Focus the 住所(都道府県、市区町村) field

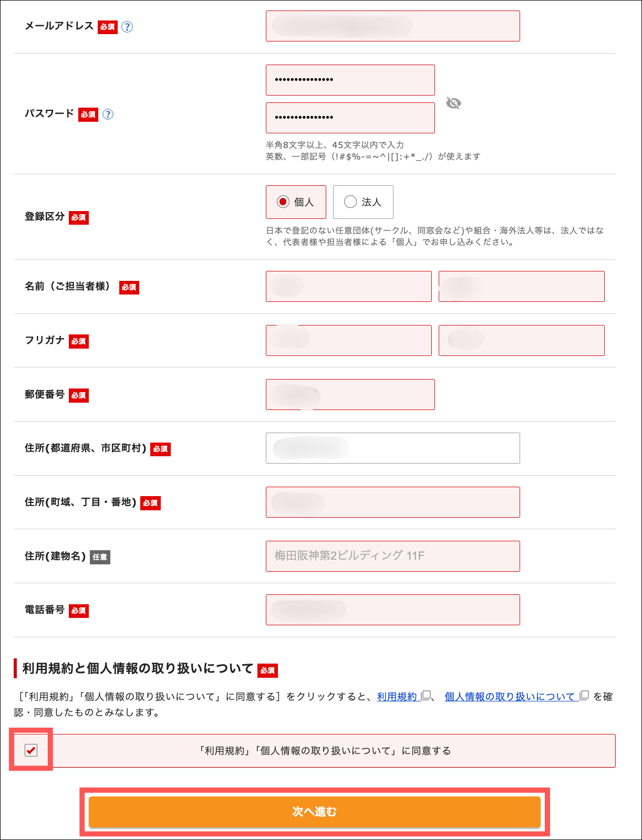click(392, 448)
